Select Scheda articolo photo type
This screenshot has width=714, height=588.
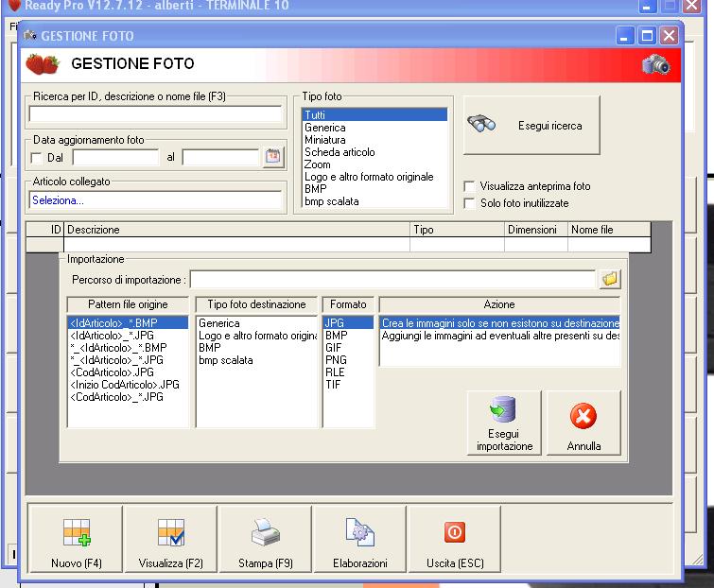point(374,152)
